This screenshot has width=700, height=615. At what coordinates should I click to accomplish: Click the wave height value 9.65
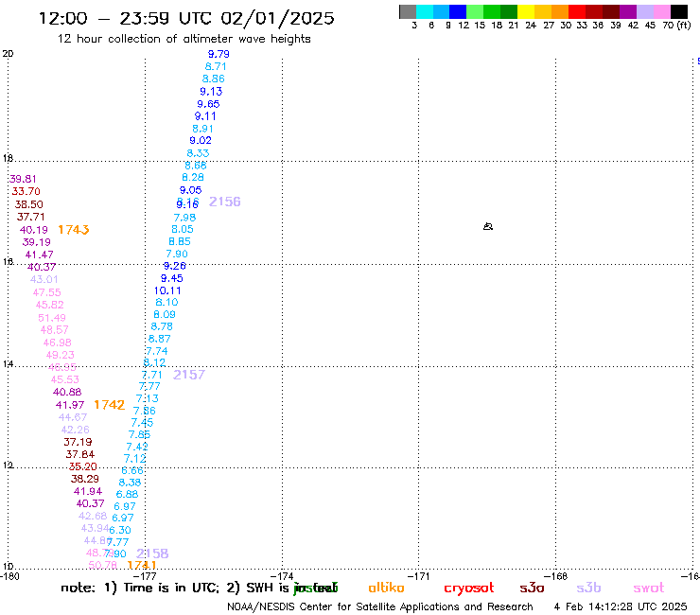(208, 104)
